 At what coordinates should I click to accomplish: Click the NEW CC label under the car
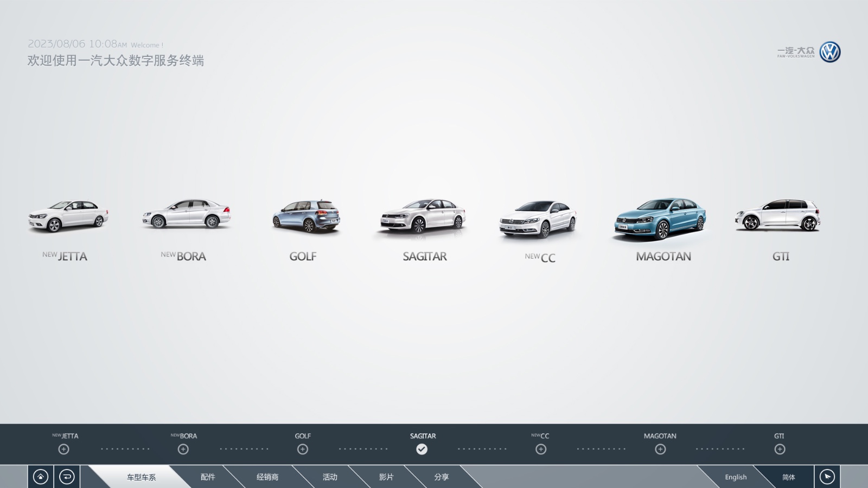pyautogui.click(x=540, y=257)
